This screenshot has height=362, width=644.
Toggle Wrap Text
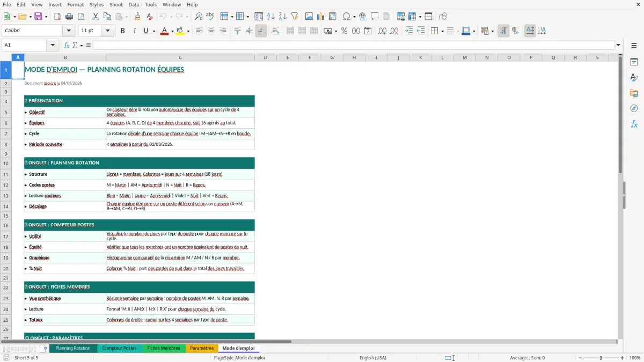point(276,31)
